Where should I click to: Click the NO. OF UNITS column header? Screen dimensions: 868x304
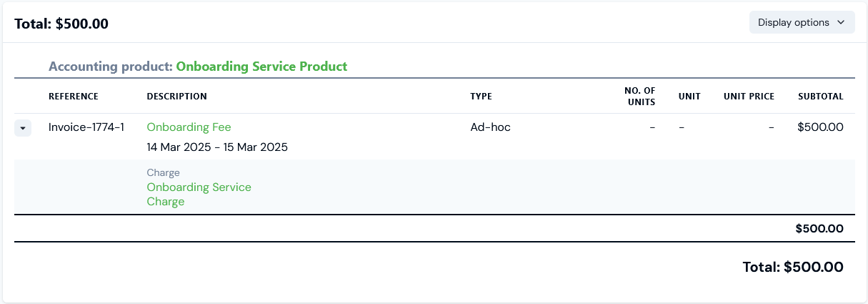pyautogui.click(x=639, y=97)
